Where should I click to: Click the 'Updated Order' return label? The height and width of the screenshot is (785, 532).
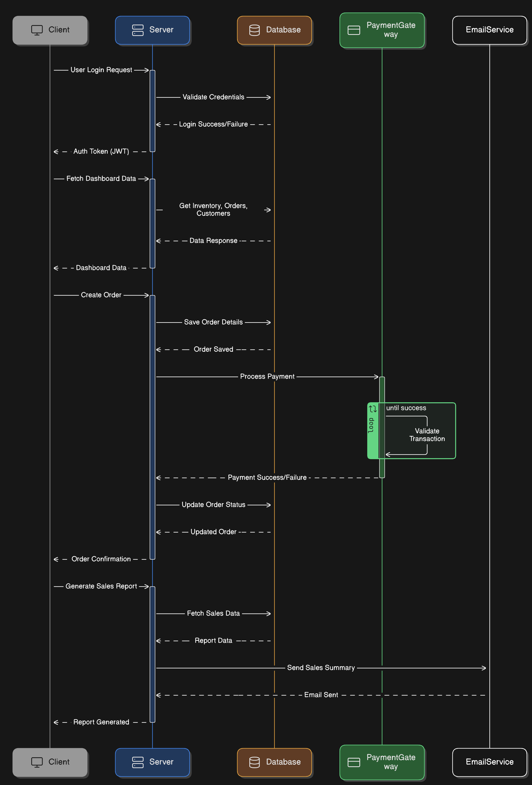tap(213, 532)
